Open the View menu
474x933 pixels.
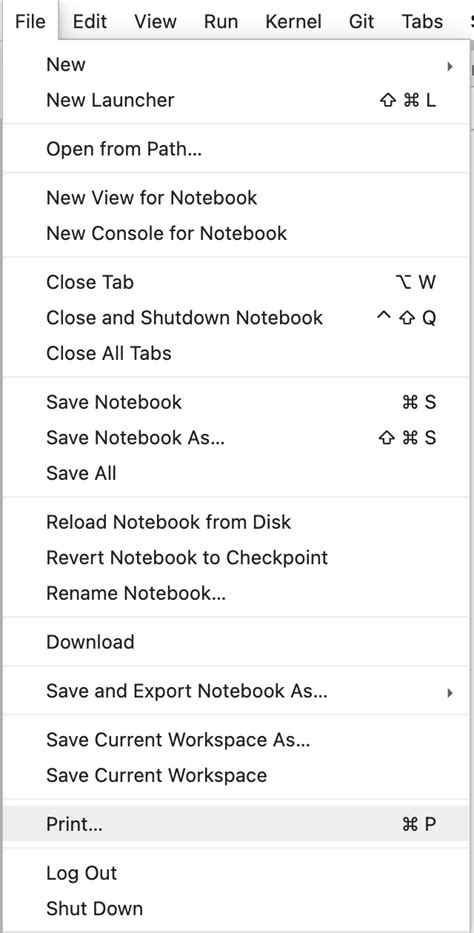tap(155, 21)
